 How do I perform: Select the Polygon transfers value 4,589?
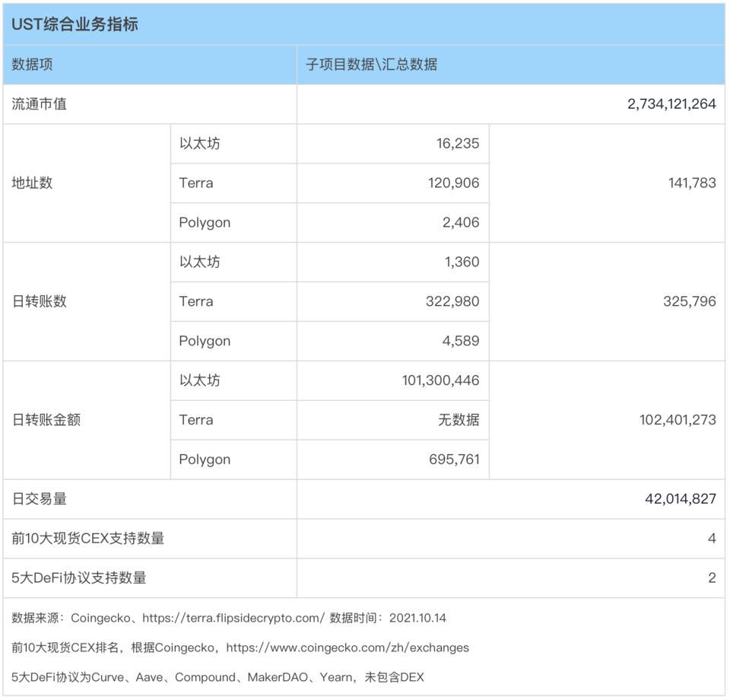tap(461, 340)
